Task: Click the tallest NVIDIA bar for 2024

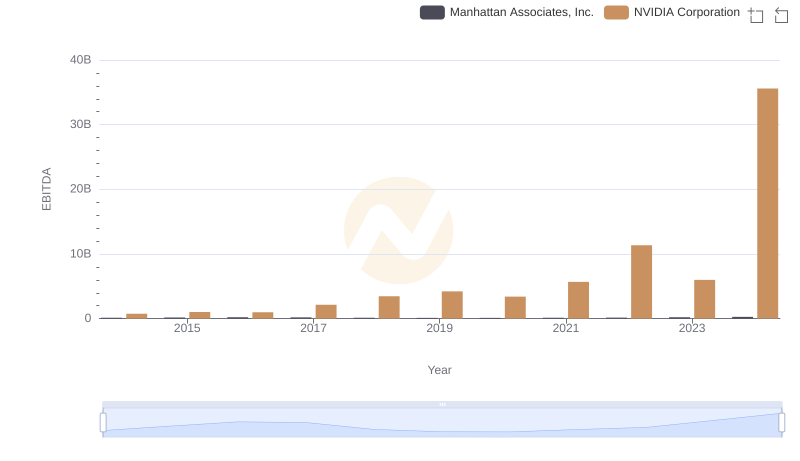Action: (767, 203)
